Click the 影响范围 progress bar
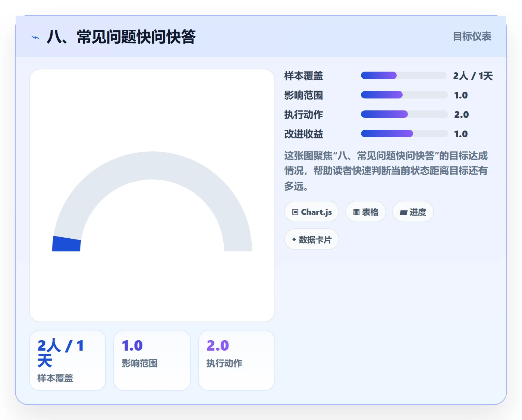522x420 pixels. tap(404, 95)
